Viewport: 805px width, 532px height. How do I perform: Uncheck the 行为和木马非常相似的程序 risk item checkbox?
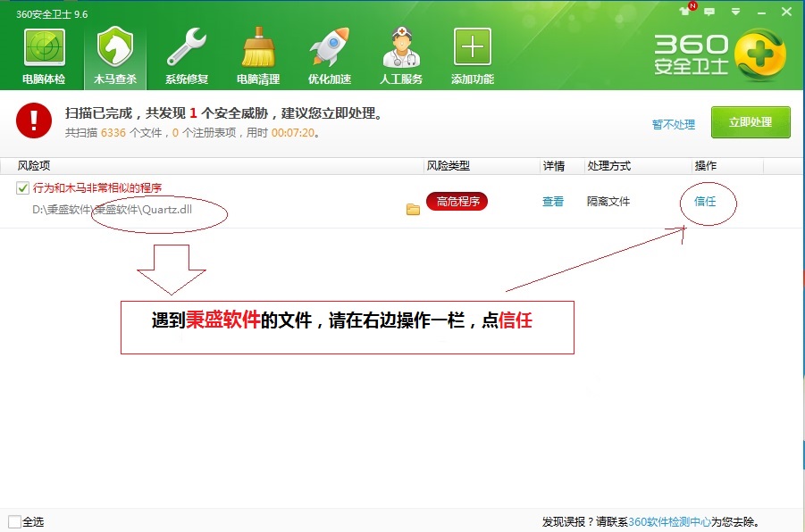22,187
